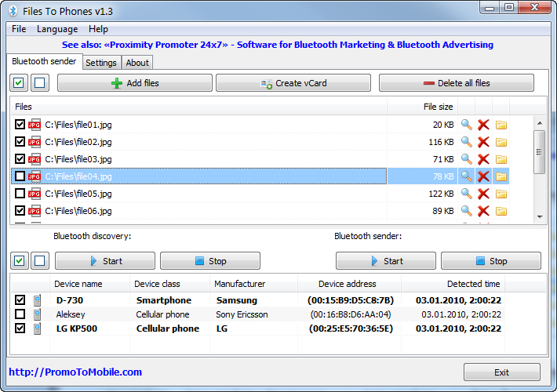
Task: Preview file06.jpg with magnifier icon
Action: click(467, 211)
